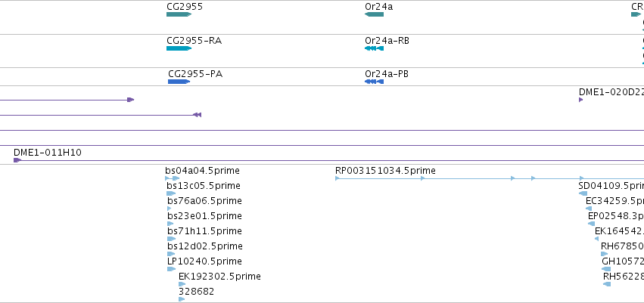
Task: Select the CG2955 gene label
Action: click(185, 7)
